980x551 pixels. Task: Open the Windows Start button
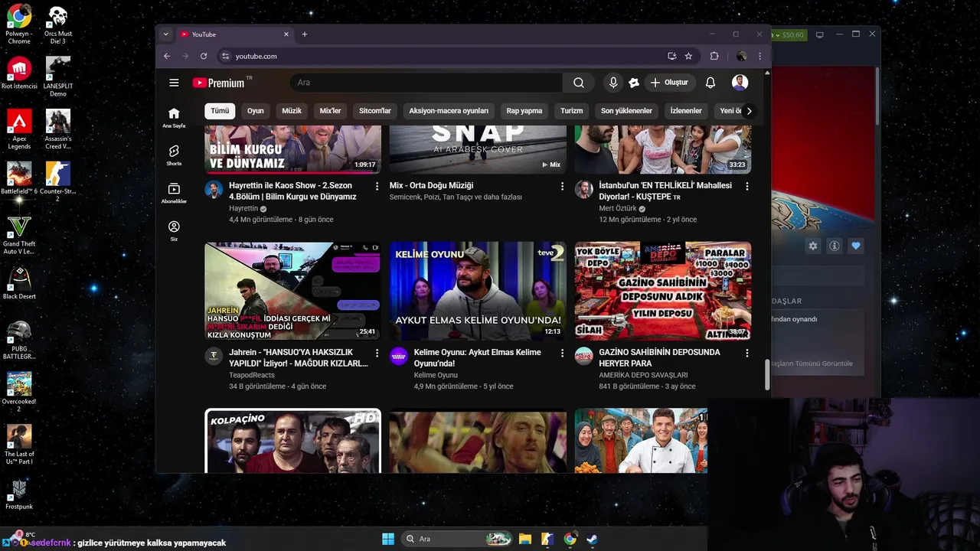click(388, 539)
